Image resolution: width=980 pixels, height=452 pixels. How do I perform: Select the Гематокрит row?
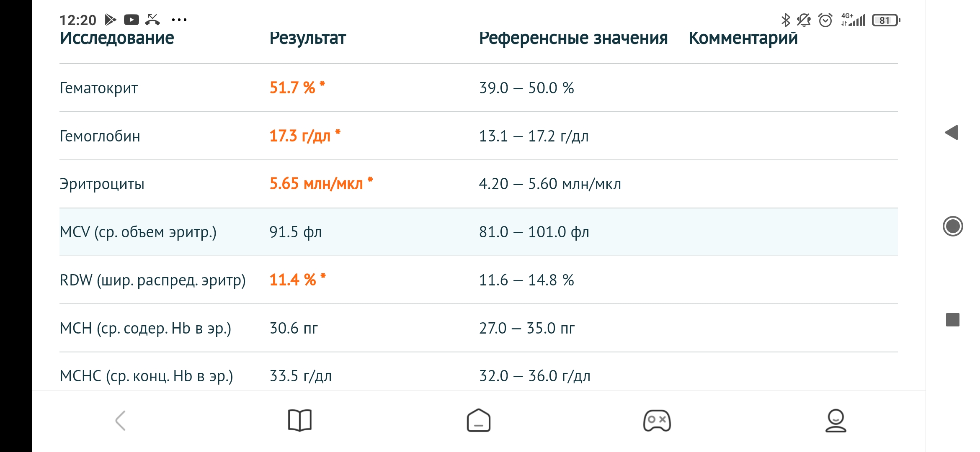click(479, 88)
